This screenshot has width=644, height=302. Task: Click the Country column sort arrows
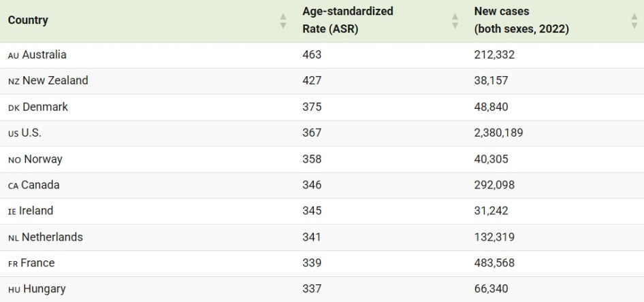(x=283, y=21)
